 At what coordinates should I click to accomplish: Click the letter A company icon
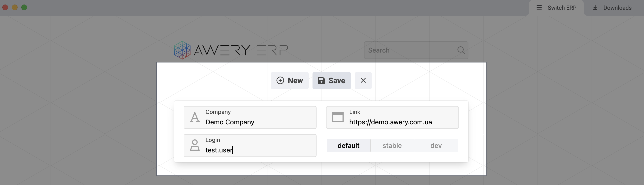click(x=195, y=117)
